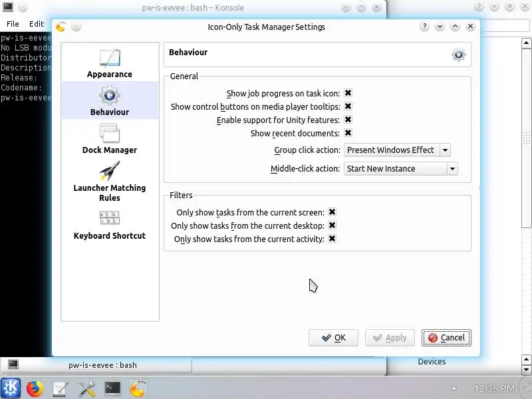Open the Middle-click action dropdown
Viewport: 532px width, 399px height.
tap(401, 169)
